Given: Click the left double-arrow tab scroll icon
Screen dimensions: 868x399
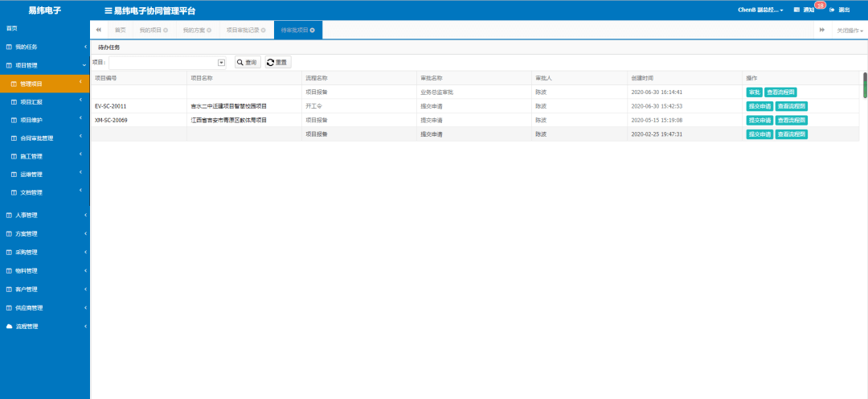Looking at the screenshot, I should coord(98,30).
